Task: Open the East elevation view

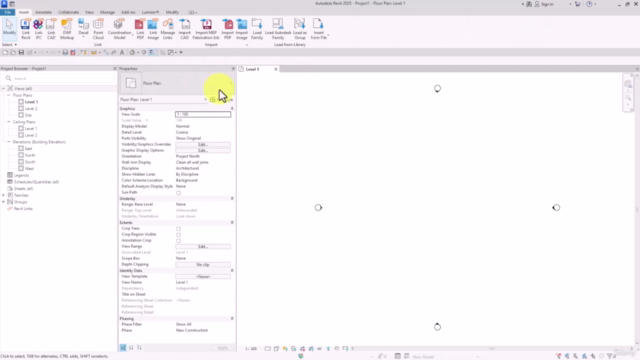Action: (x=28, y=149)
